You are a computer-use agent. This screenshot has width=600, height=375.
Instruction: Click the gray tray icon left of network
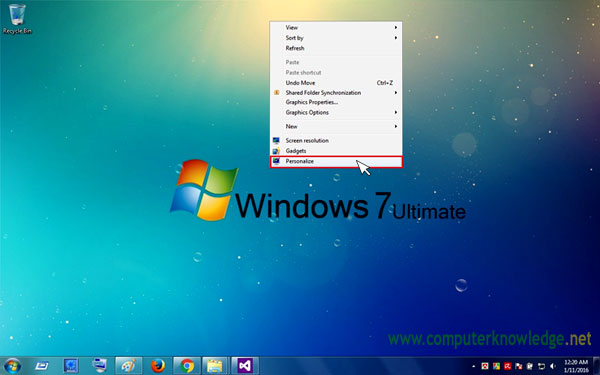[530, 366]
